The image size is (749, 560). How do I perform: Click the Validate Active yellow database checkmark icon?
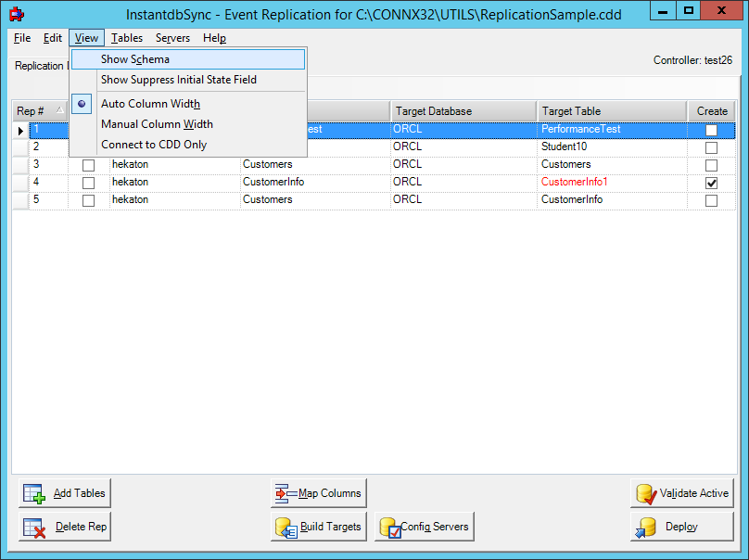point(646,492)
